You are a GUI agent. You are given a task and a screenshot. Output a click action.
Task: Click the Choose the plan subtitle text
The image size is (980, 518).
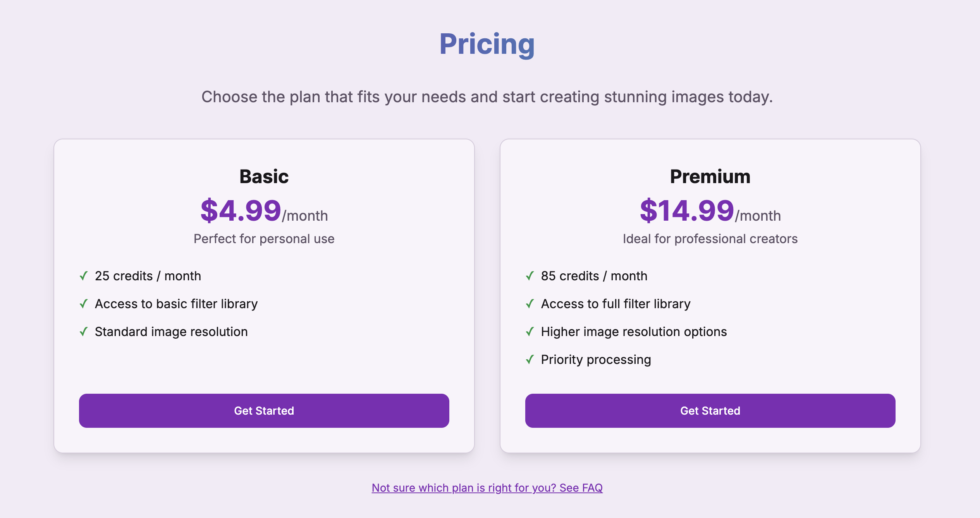[x=487, y=97]
